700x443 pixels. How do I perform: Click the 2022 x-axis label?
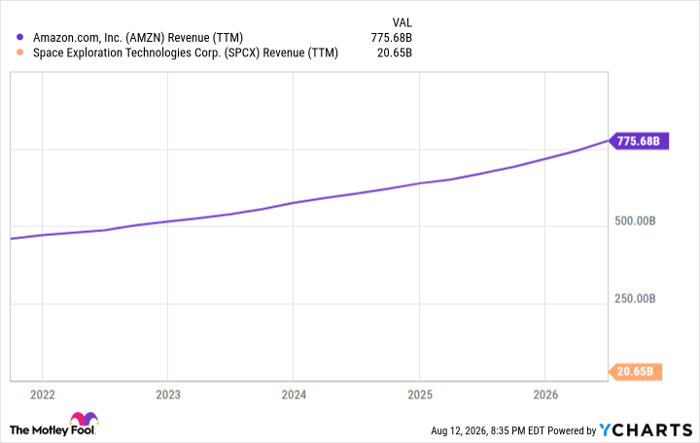point(42,395)
